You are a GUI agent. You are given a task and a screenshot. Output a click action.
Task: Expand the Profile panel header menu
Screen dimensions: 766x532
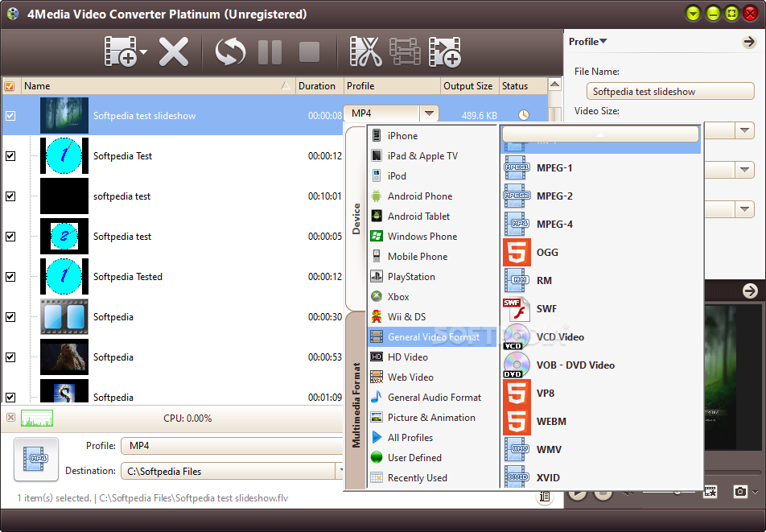pos(587,42)
